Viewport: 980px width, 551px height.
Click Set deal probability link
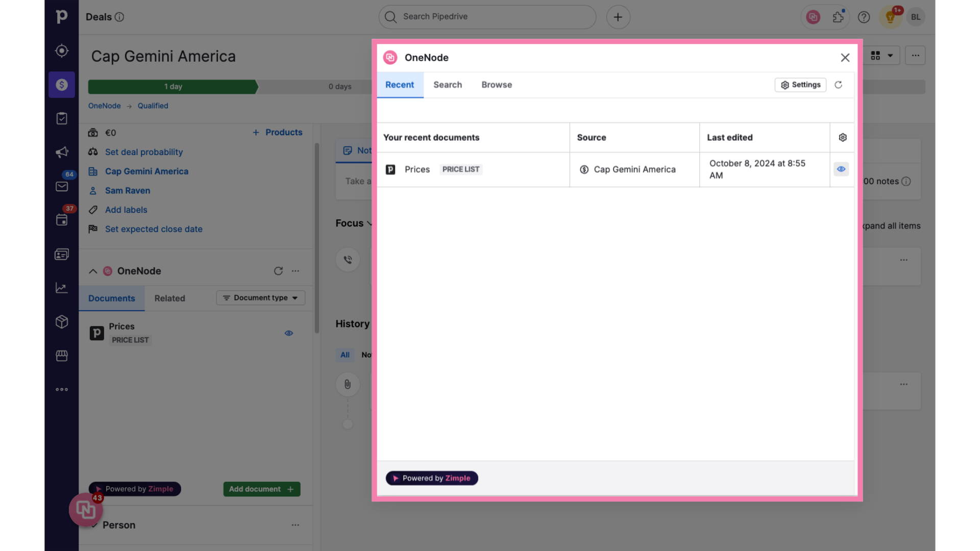click(x=144, y=152)
